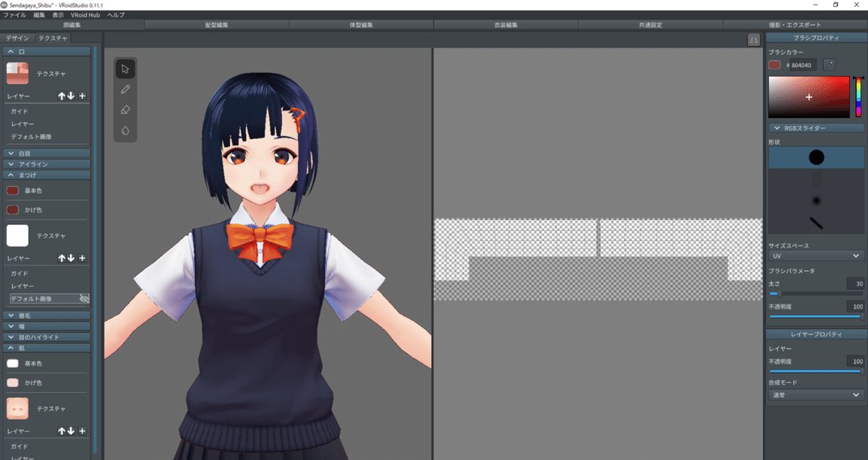Move まつげ layer down with arrow
Viewport: 868px width, 460px height.
(71, 257)
